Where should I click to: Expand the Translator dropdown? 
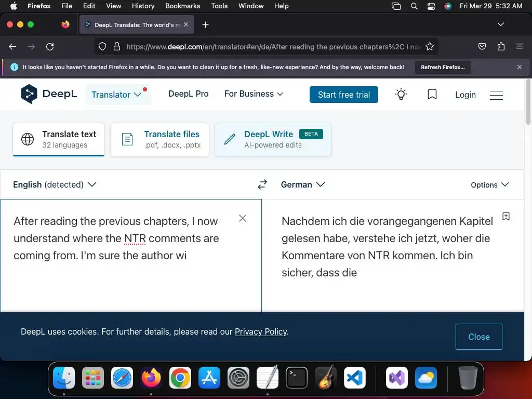click(x=117, y=95)
